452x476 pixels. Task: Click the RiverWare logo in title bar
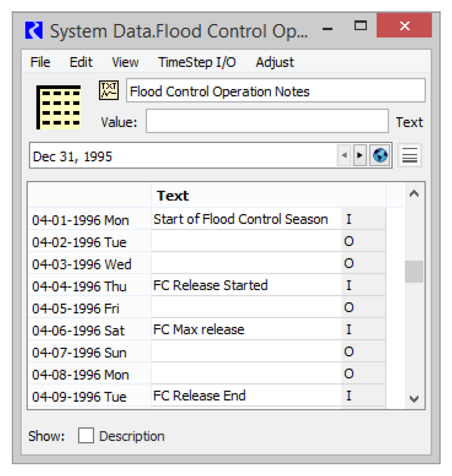click(x=34, y=31)
